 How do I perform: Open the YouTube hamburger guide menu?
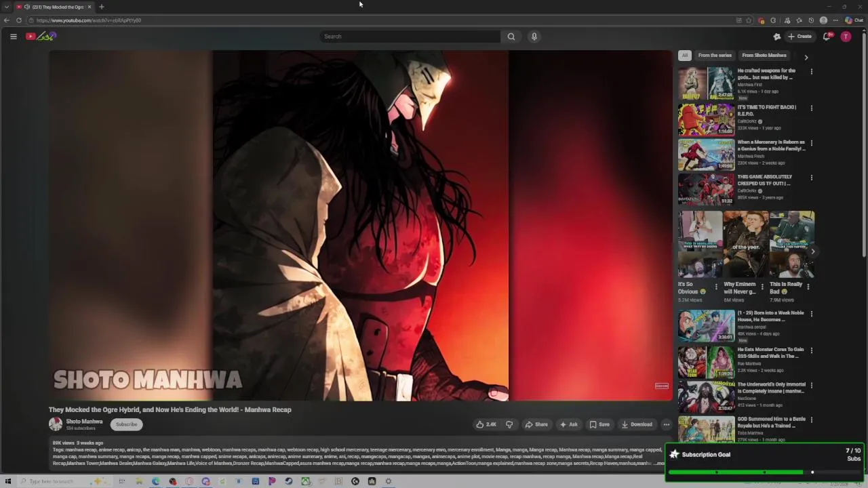[x=13, y=37]
